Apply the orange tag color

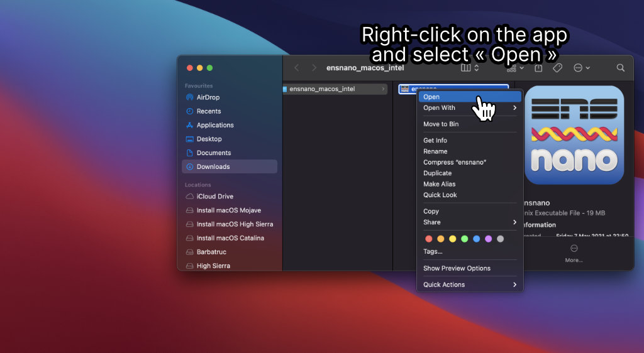click(x=441, y=239)
